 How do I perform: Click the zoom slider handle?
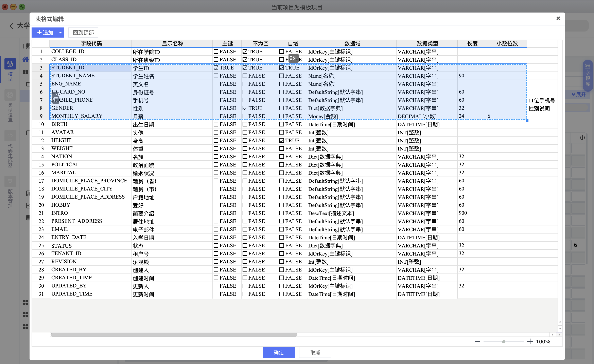tap(504, 342)
